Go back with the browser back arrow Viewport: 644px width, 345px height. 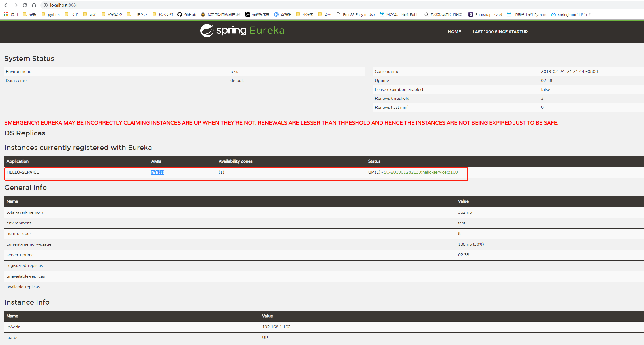6,5
